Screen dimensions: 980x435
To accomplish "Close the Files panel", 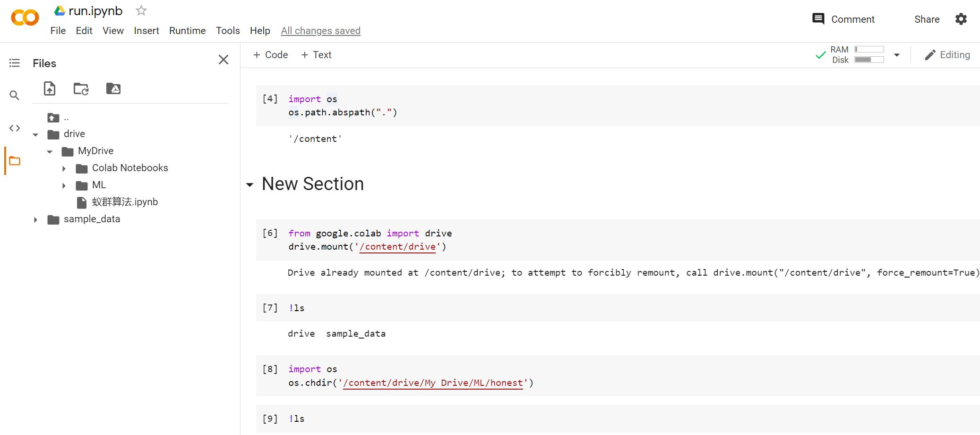I will [x=224, y=60].
